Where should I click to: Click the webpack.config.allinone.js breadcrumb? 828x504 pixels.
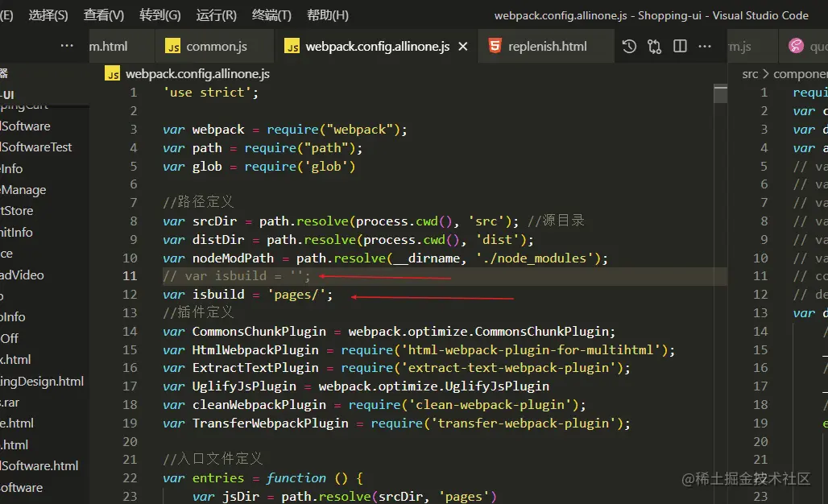click(197, 74)
